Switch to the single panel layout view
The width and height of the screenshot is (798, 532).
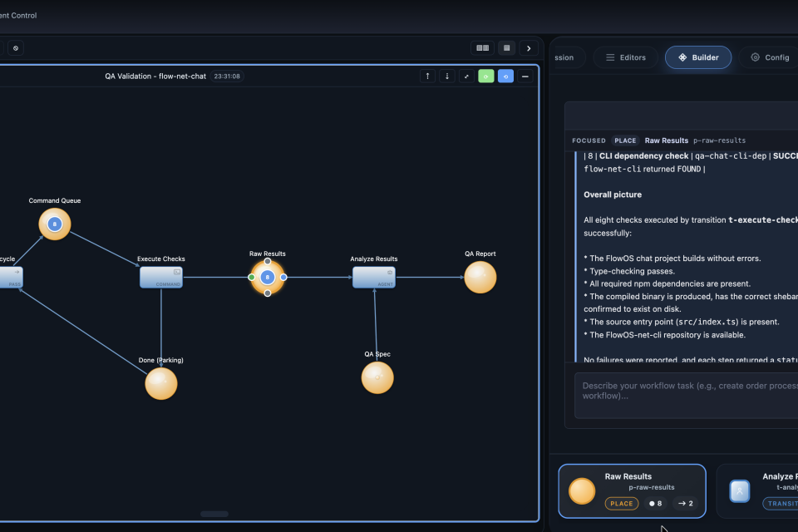point(506,48)
